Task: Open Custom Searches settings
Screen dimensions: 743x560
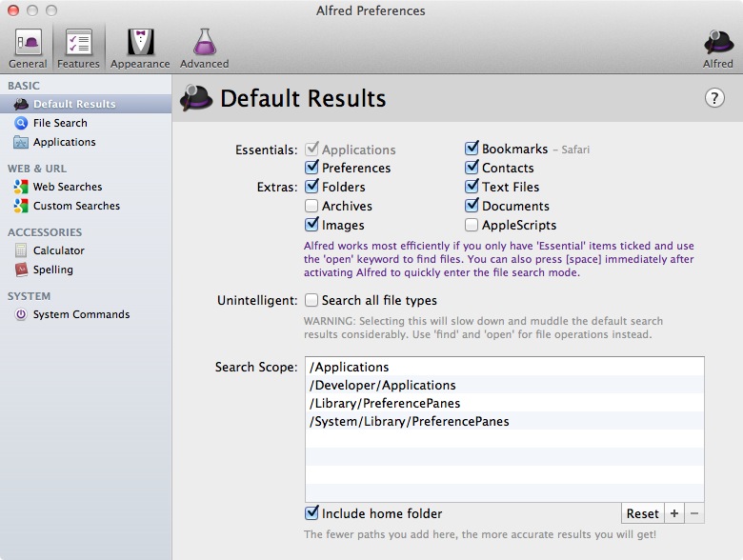Action: click(86, 206)
